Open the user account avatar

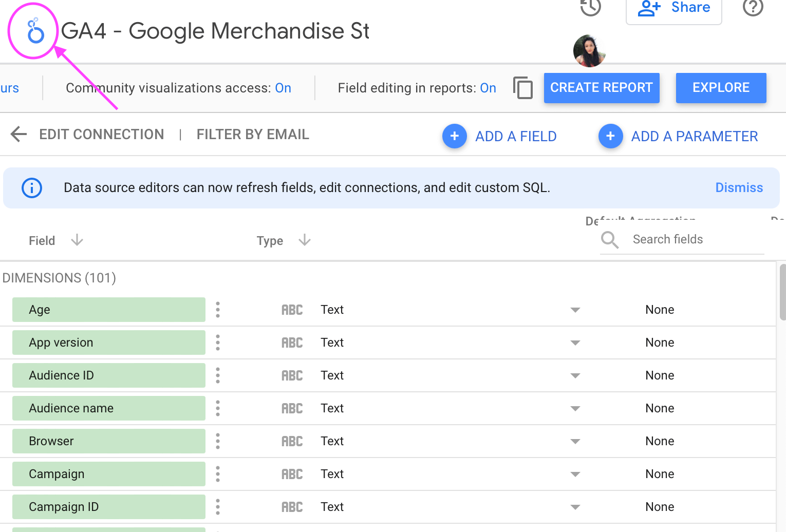(x=589, y=51)
